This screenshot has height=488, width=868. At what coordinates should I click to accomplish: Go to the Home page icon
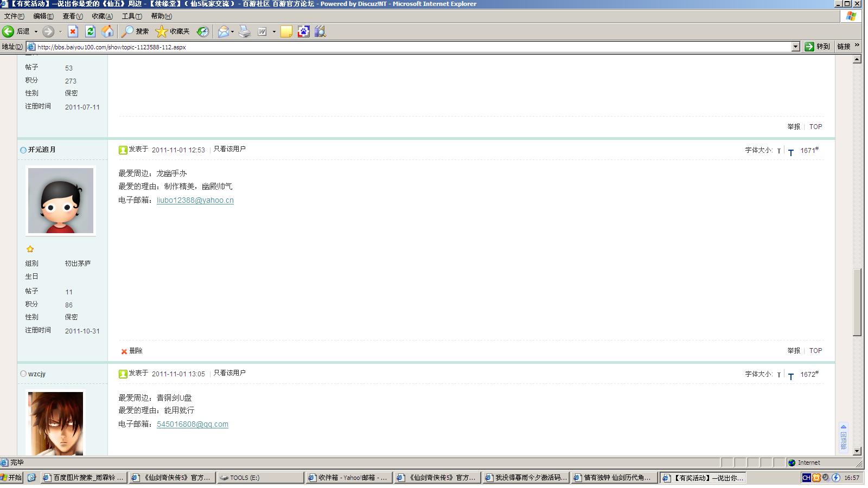tap(107, 31)
